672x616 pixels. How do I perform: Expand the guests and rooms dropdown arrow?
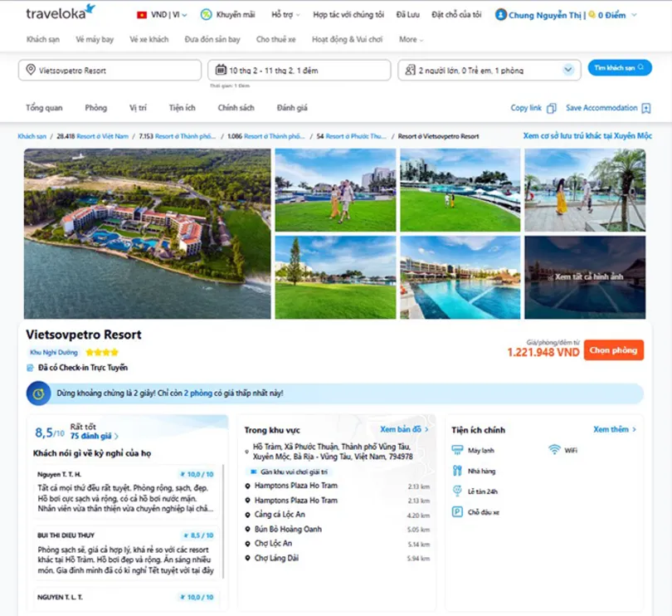(568, 71)
